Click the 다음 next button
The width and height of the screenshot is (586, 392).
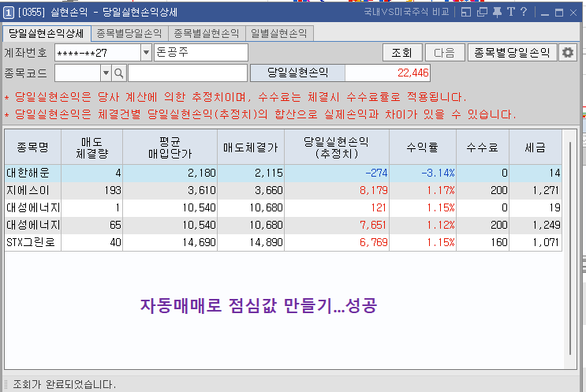445,53
